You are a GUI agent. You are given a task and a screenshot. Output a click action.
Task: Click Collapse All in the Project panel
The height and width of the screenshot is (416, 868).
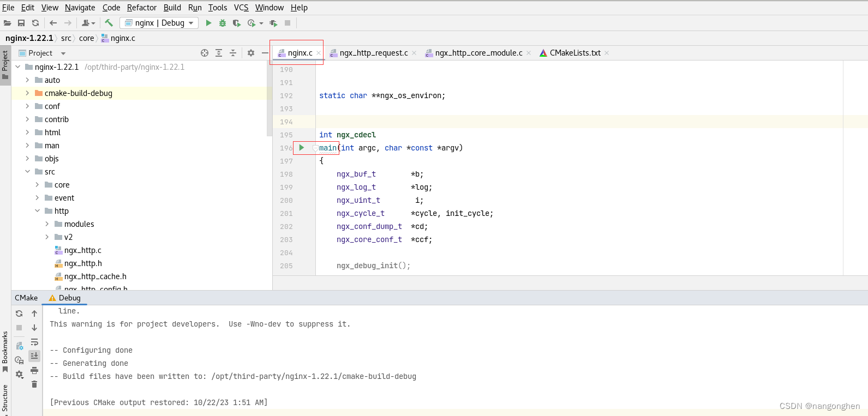tap(233, 53)
